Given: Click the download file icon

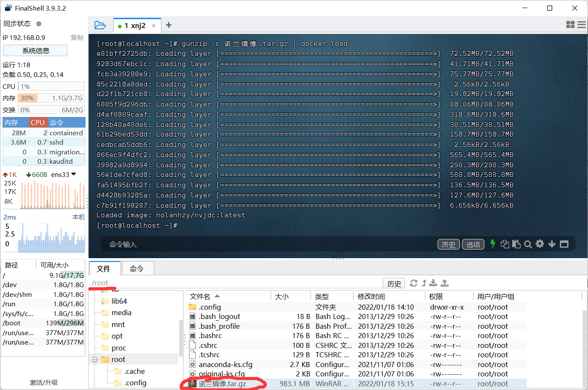Looking at the screenshot, I should pos(433,283).
